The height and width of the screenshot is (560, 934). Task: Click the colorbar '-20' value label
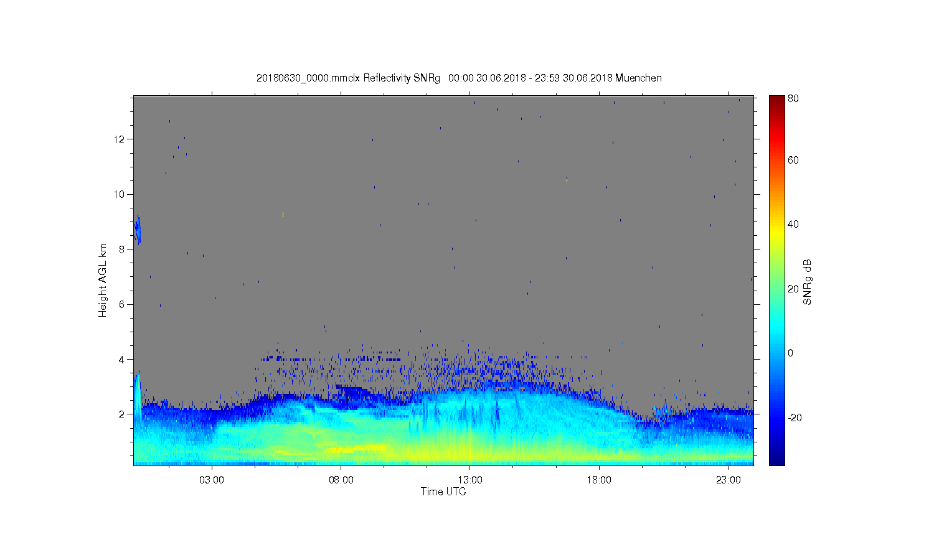tap(795, 418)
